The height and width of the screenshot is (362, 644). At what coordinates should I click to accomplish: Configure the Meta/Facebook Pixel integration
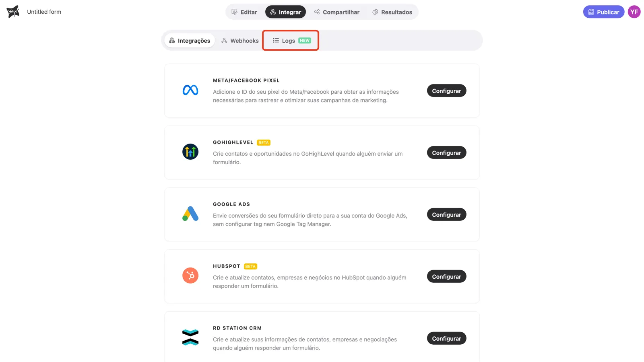pos(446,91)
